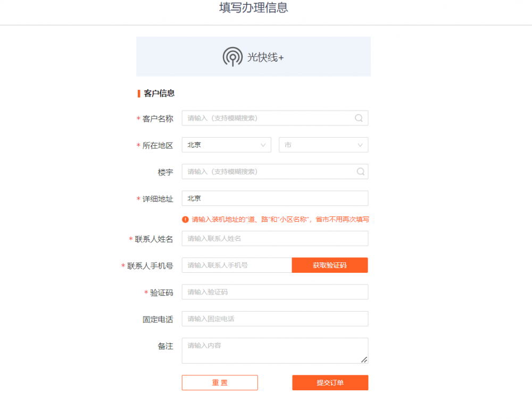532x419 pixels.
Task: Focus the 客户名称 input field
Action: tap(275, 118)
